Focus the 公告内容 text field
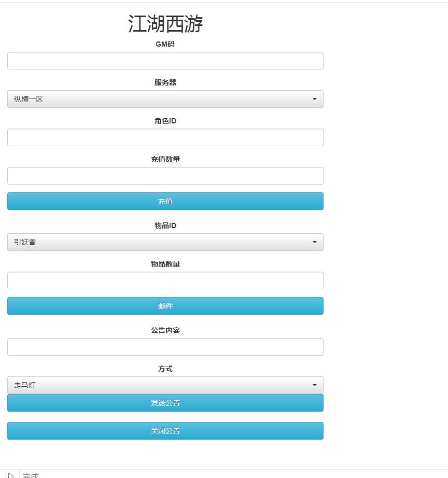Screen dimensions: 448x478 [165, 347]
